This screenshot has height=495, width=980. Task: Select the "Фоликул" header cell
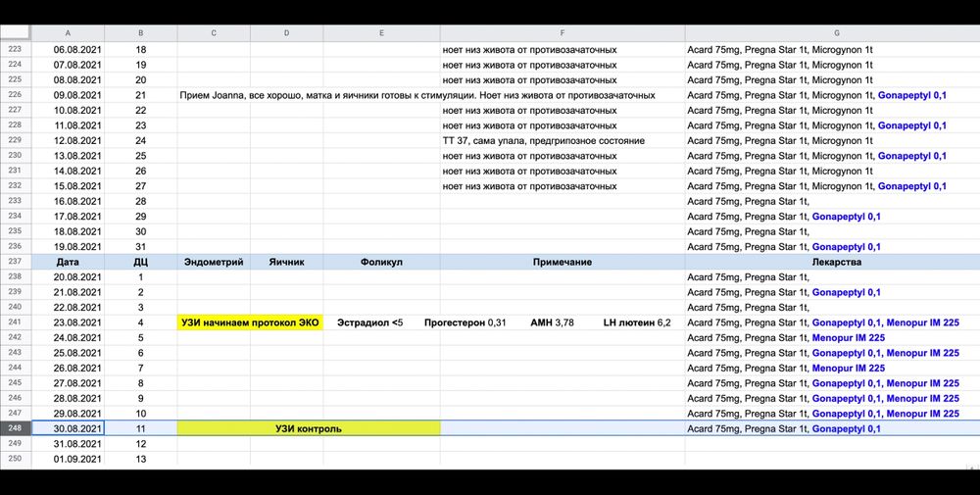point(381,262)
